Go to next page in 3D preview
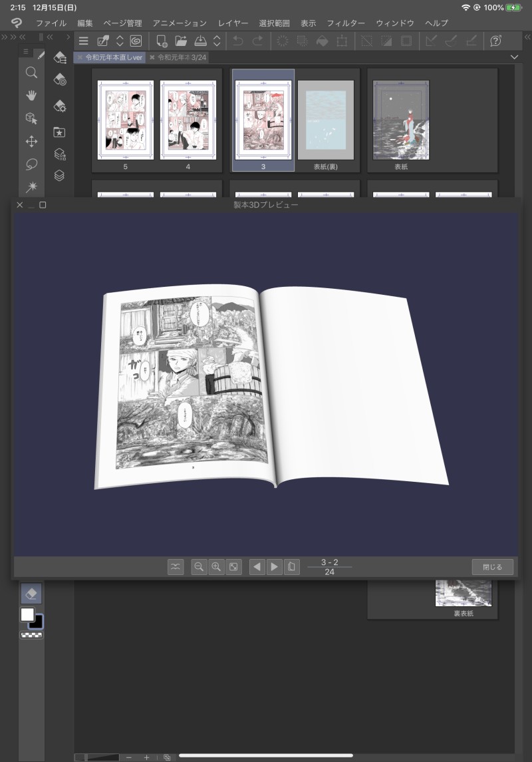The height and width of the screenshot is (762, 532). coord(274,566)
